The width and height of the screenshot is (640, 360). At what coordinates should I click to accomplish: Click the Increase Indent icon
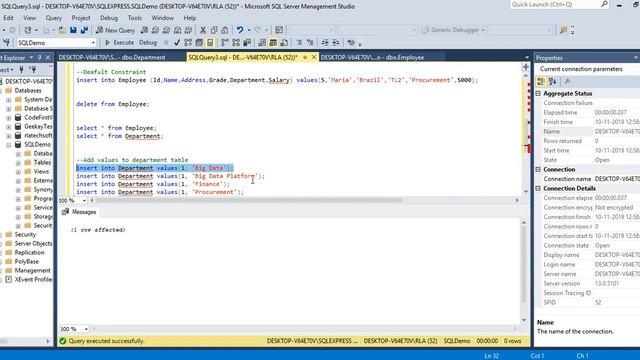coord(336,42)
